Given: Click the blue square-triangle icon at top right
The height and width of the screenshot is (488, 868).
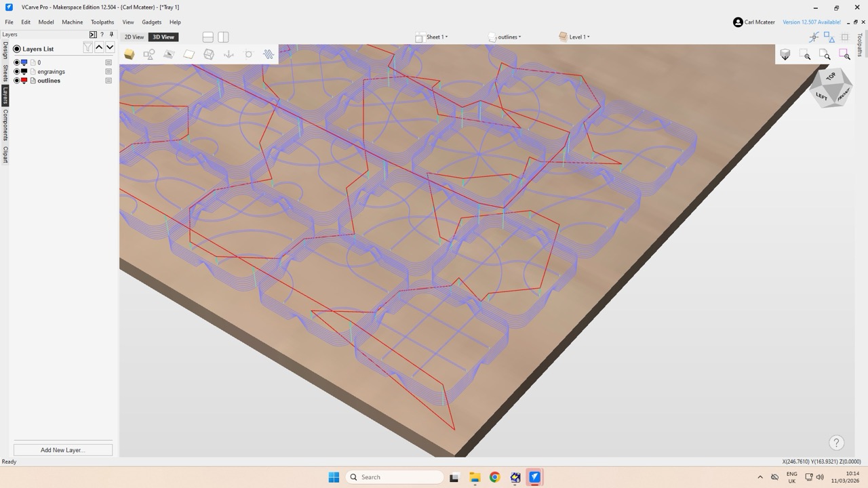Looking at the screenshot, I should (829, 37).
